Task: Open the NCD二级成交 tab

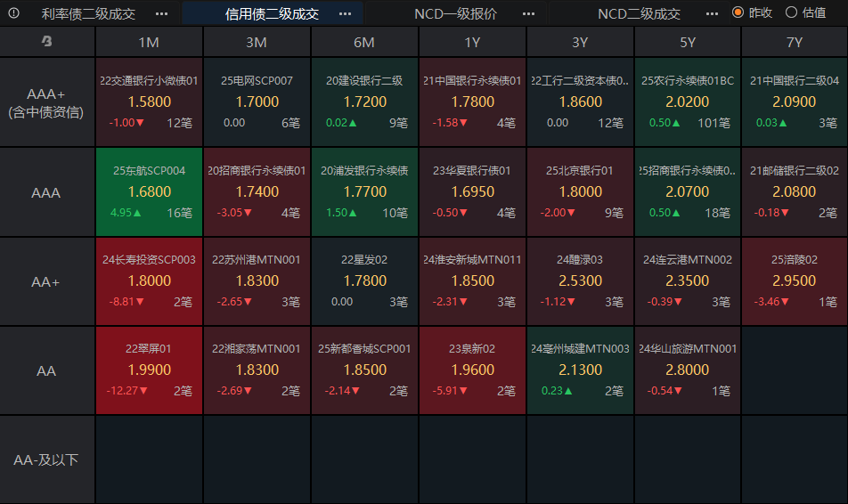Action: 639,13
